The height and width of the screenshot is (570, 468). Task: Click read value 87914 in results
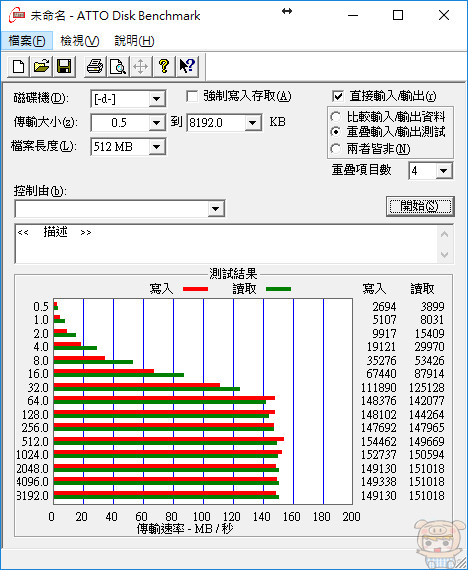429,374
